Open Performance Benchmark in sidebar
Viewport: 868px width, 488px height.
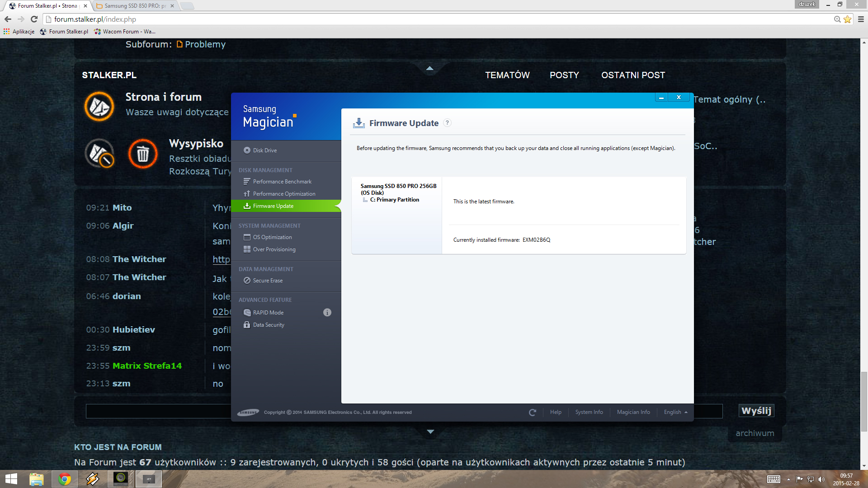(282, 182)
